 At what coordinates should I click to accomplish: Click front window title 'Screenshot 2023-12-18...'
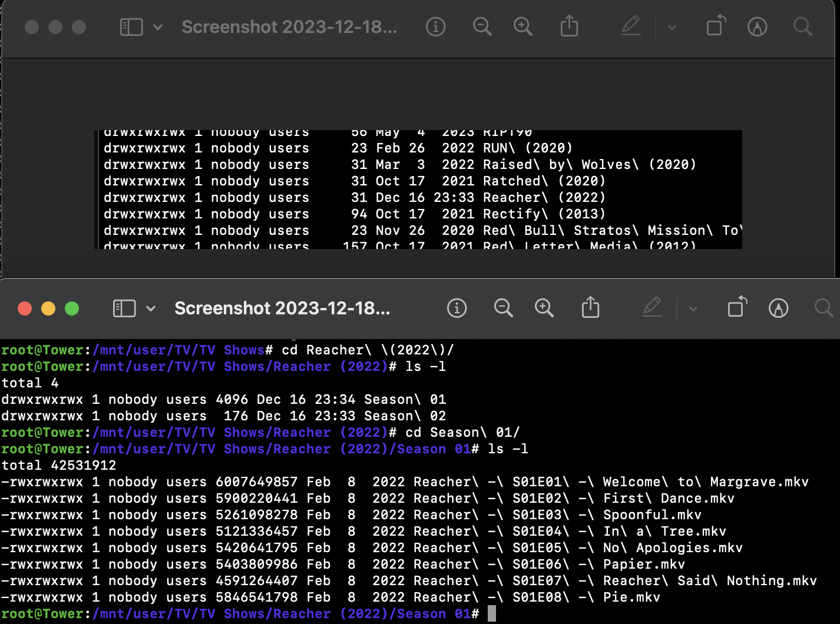pyautogui.click(x=282, y=308)
